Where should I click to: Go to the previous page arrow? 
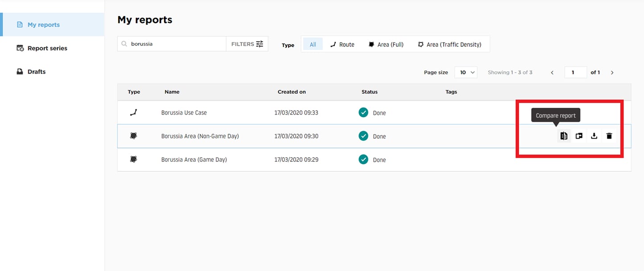pyautogui.click(x=552, y=72)
